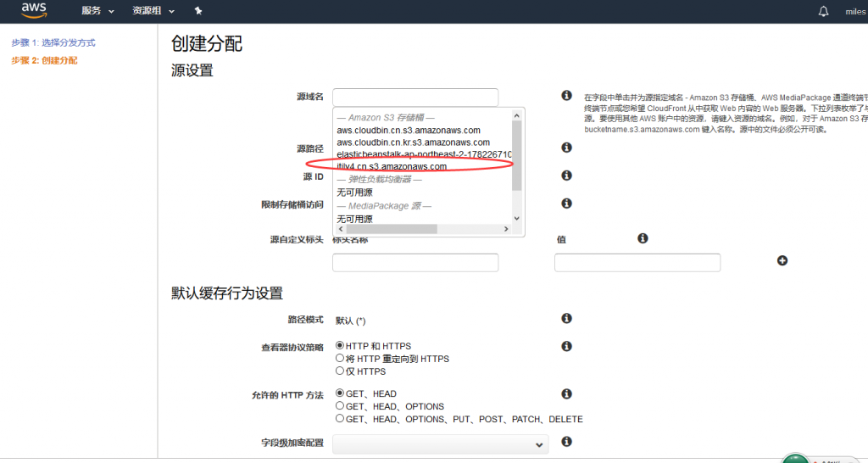Viewport: 868px width, 463px height.
Task: Select GET、HEAD methods only
Action: click(x=340, y=393)
